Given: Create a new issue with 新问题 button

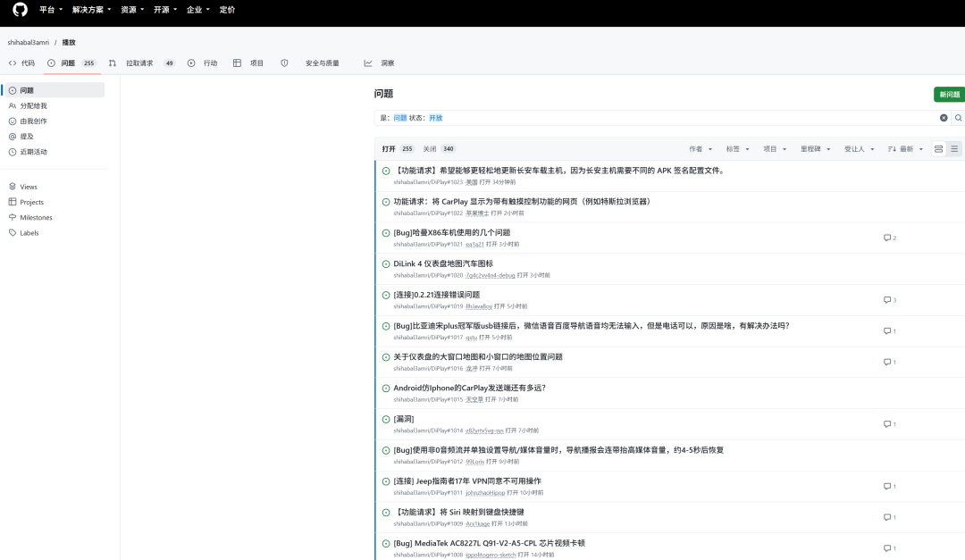Looking at the screenshot, I should pyautogui.click(x=949, y=94).
